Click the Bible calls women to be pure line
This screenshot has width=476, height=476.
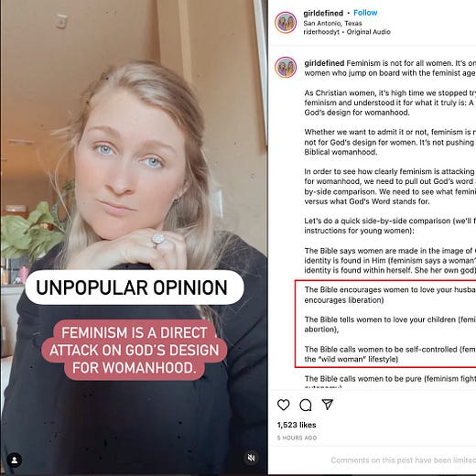coord(390,379)
